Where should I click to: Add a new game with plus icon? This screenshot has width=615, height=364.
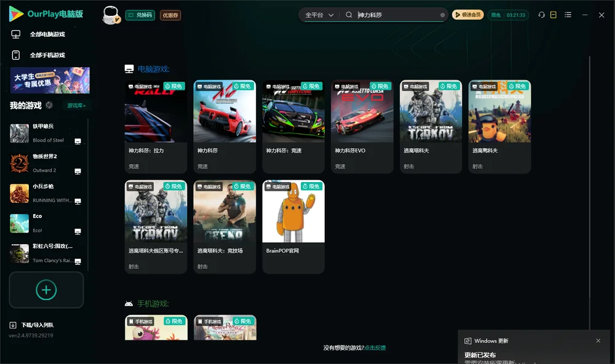pos(46,290)
